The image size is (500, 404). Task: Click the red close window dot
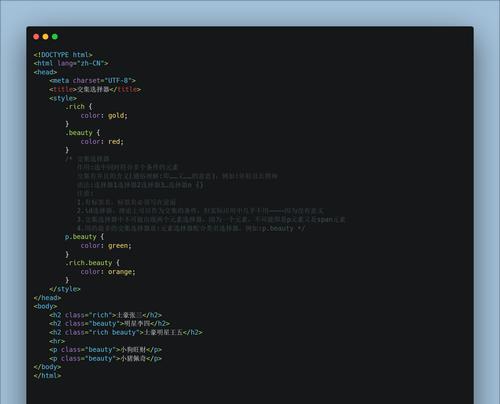tap(36, 37)
